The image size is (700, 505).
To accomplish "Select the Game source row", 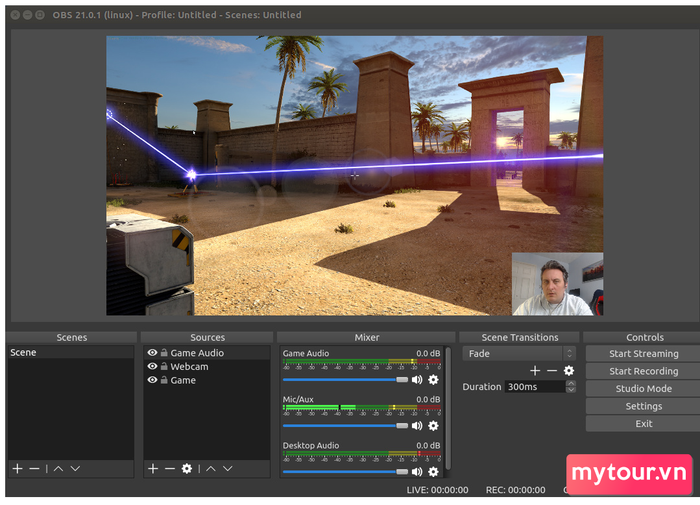I will coord(207,380).
